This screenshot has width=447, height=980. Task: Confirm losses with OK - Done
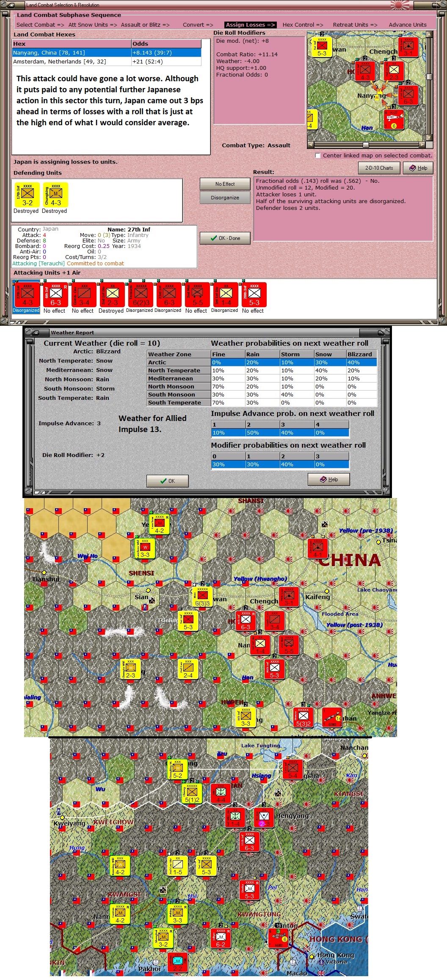[225, 238]
